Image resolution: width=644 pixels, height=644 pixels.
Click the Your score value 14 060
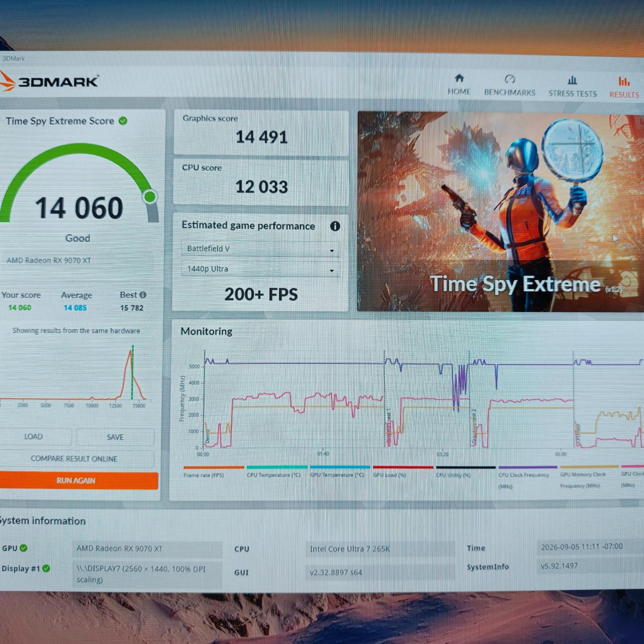(20, 307)
